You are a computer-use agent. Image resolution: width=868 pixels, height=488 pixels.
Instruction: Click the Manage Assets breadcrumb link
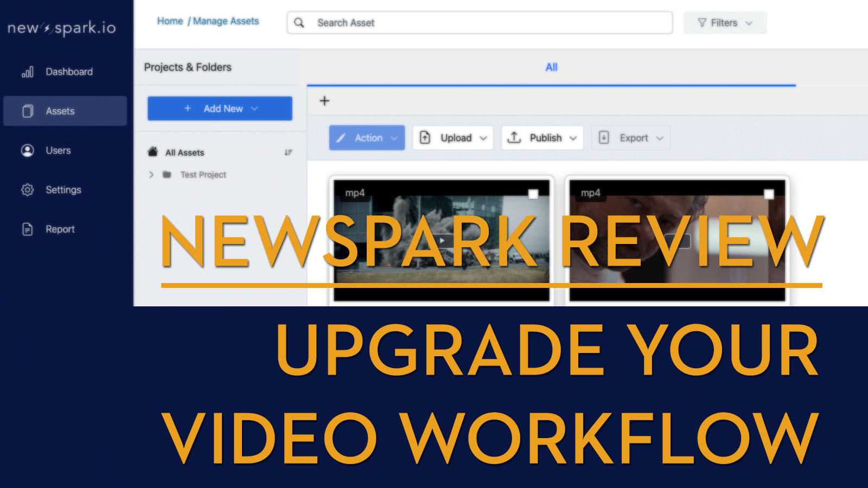pos(226,21)
